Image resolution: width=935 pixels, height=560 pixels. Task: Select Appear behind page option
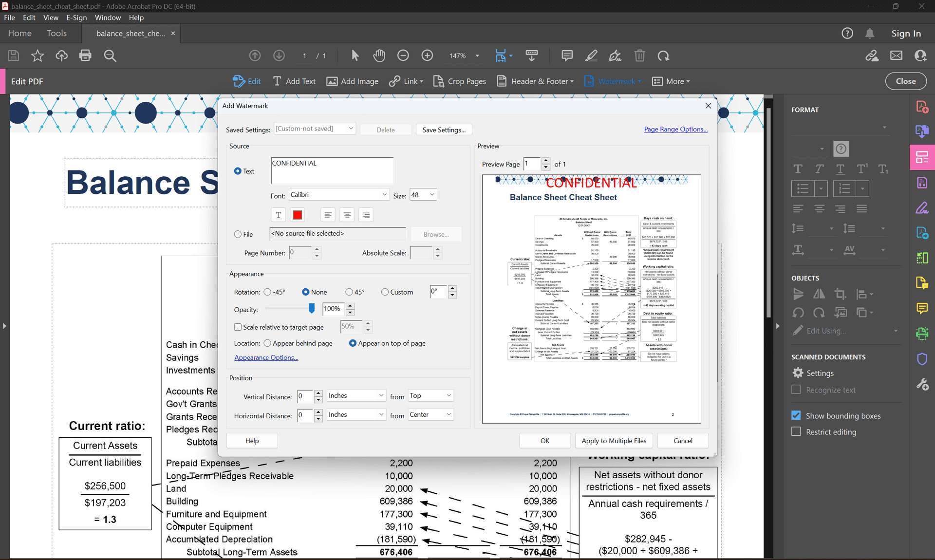tap(267, 343)
